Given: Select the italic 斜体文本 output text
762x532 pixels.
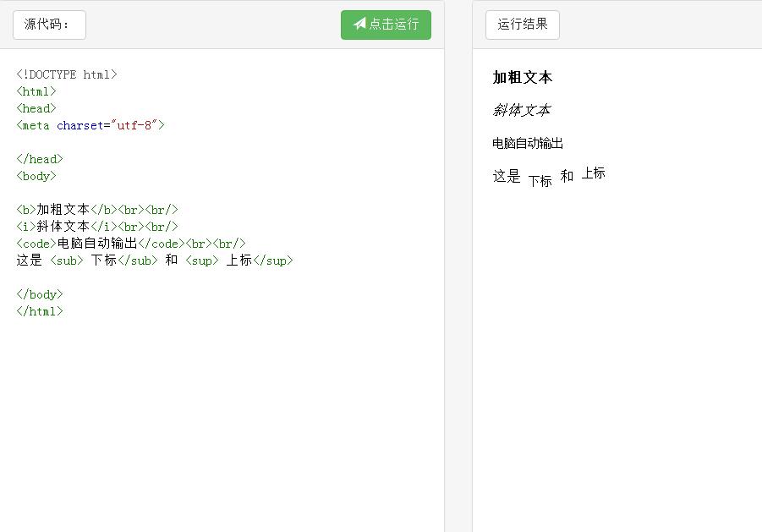Looking at the screenshot, I should tap(521, 110).
